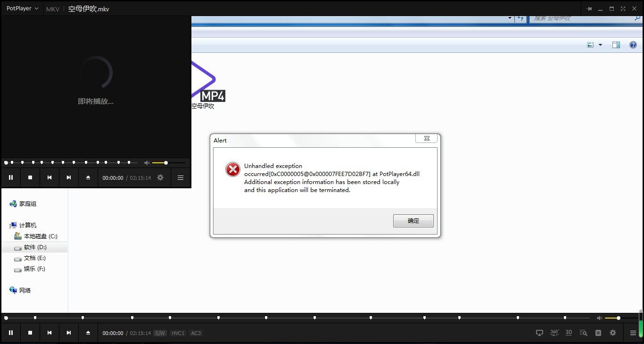Viewport: 644px width, 344px height.
Task: Toggle 3D video mode icon
Action: (x=569, y=333)
